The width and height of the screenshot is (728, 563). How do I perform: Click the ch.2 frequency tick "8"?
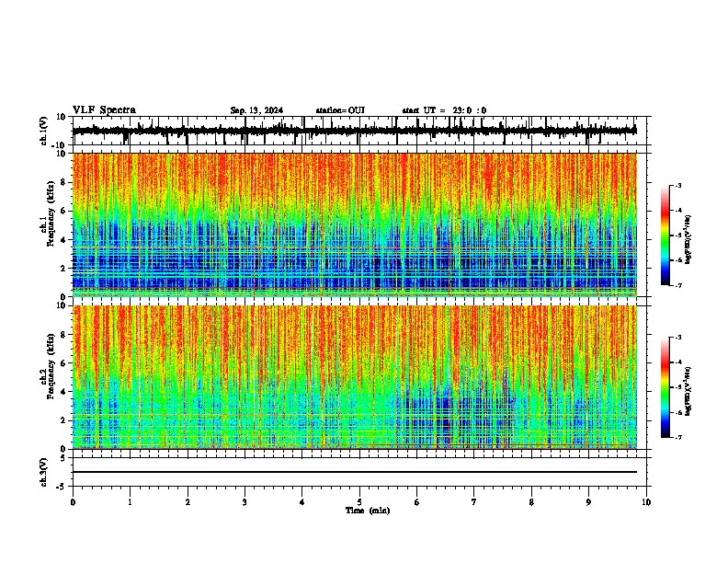(x=63, y=335)
